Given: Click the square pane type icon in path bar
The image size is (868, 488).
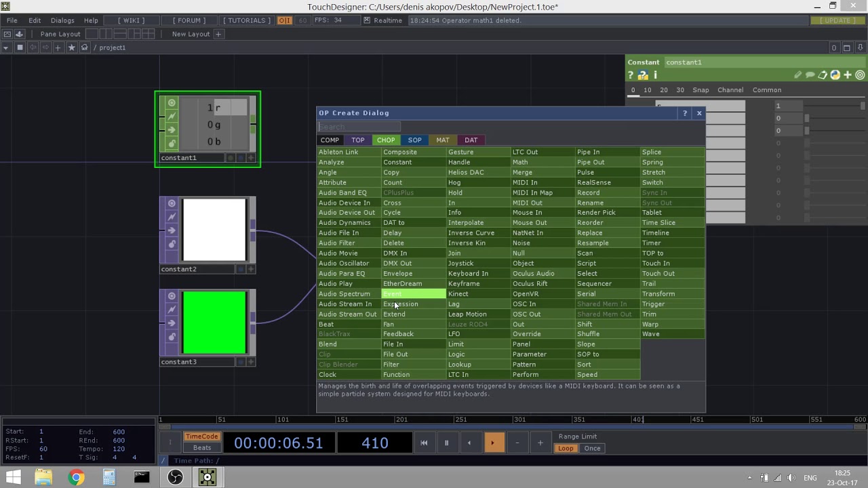Looking at the screenshot, I should pyautogui.click(x=20, y=47).
